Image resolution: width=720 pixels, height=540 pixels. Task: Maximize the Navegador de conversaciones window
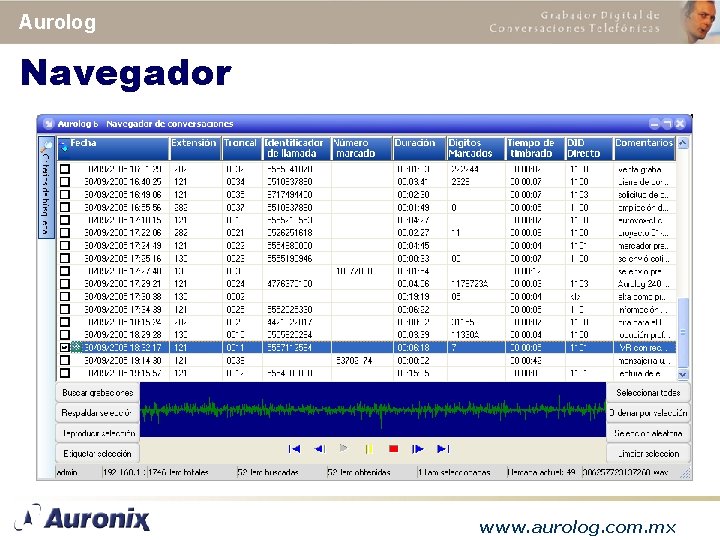click(x=667, y=124)
